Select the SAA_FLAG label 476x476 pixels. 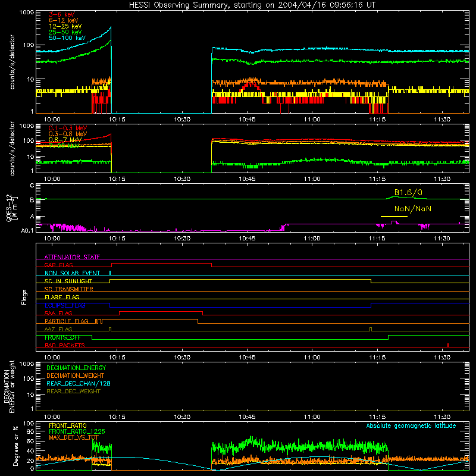58,313
